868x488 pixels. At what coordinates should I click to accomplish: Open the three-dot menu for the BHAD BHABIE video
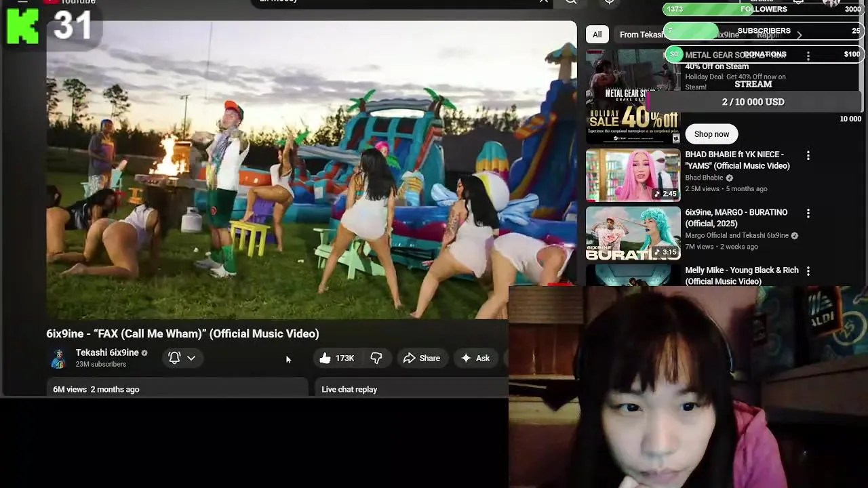[808, 156]
